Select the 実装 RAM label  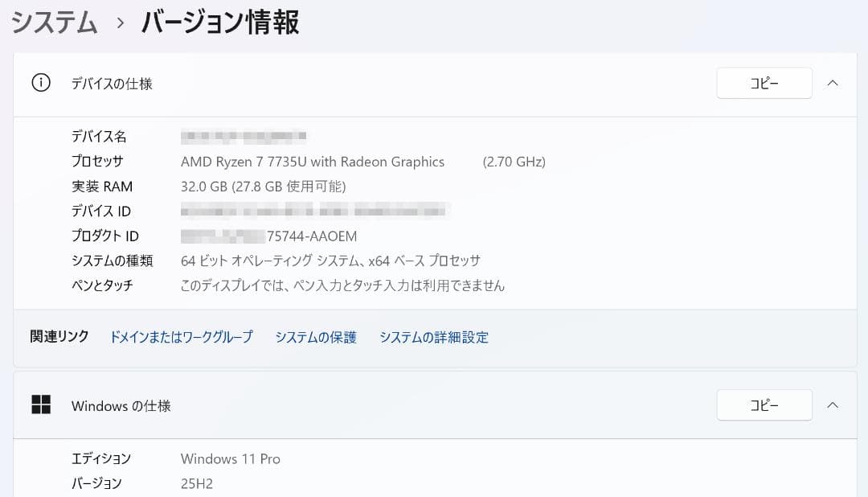click(102, 186)
